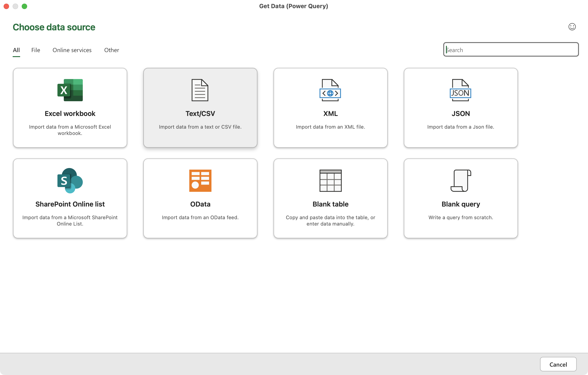Click the Excel workbook title text
The image size is (588, 375).
70,113
